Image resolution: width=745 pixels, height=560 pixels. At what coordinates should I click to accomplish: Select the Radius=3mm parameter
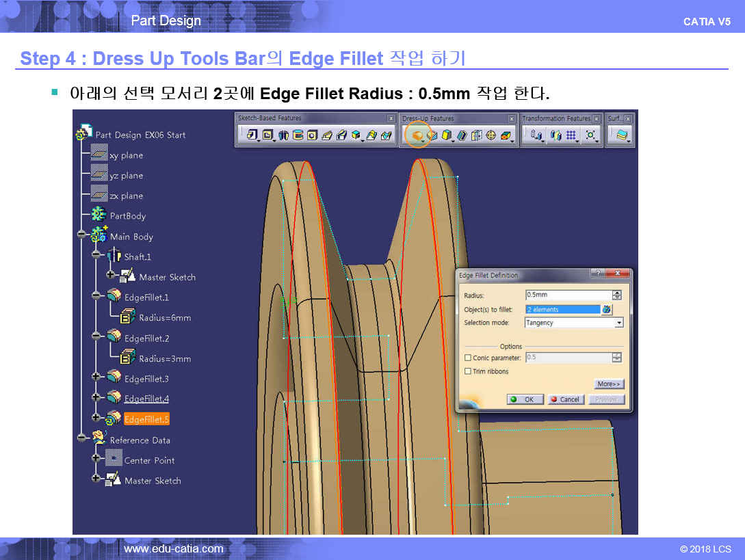click(x=165, y=358)
